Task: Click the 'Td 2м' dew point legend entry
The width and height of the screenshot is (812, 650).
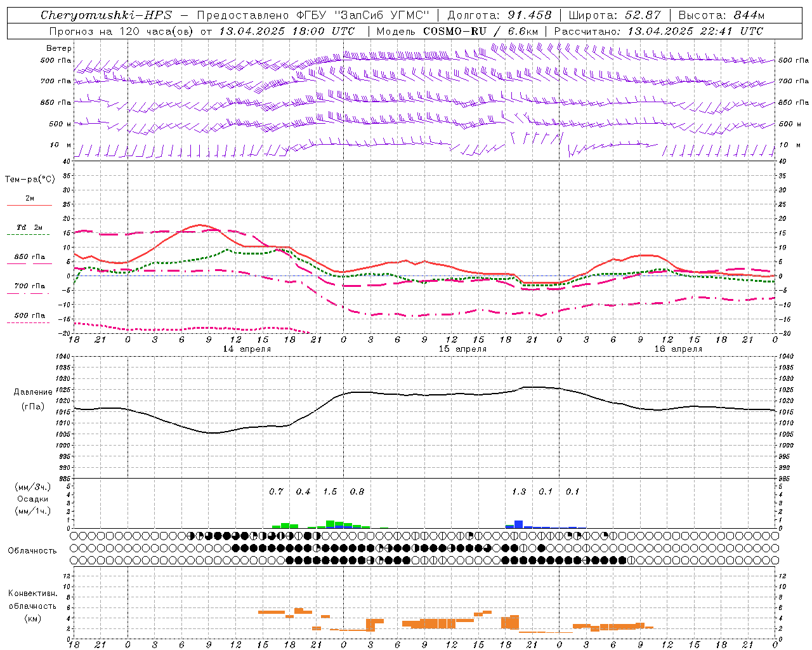Action: click(30, 227)
